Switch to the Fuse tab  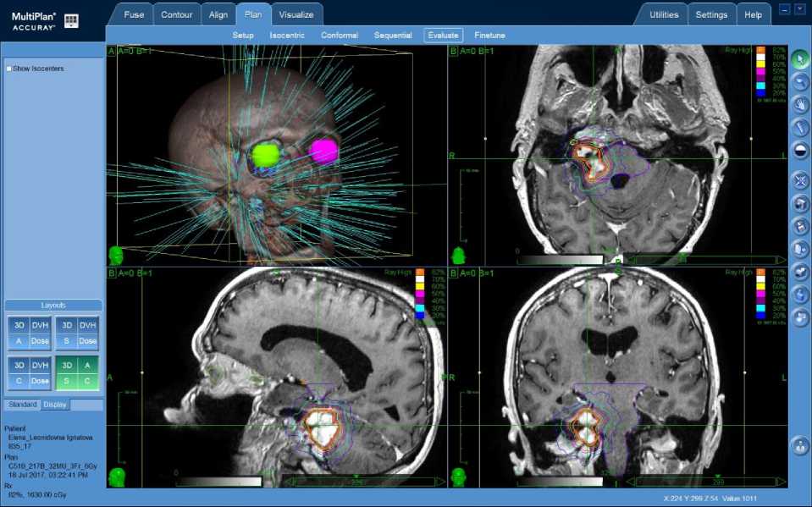[134, 14]
